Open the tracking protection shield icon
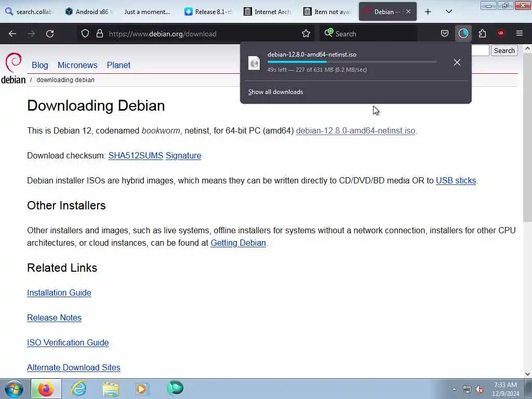532x399 pixels. tap(85, 33)
